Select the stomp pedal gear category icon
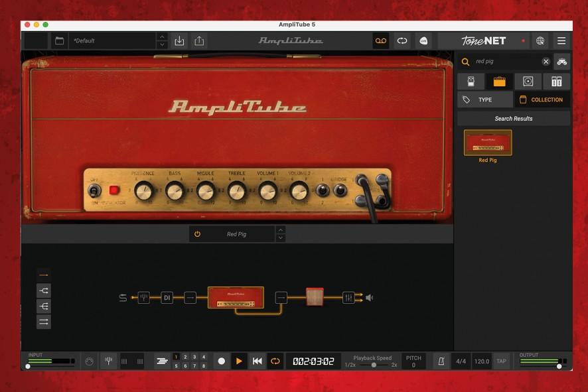The width and height of the screenshot is (588, 392). [471, 82]
